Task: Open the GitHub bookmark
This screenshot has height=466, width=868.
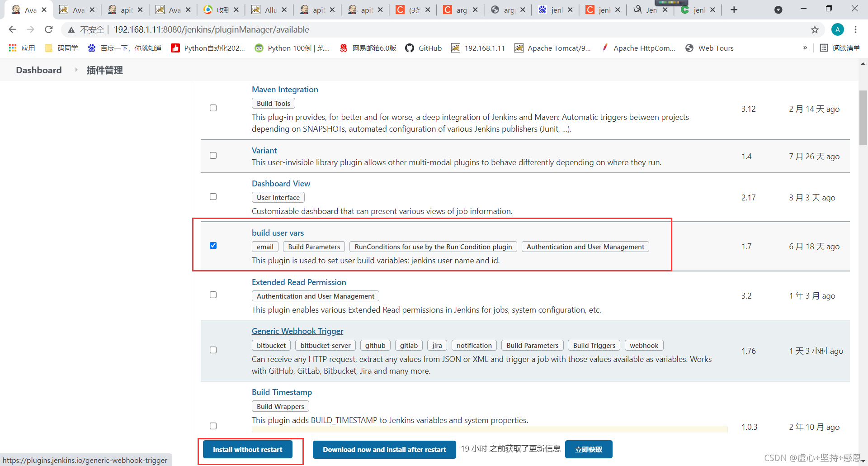Action: [423, 48]
